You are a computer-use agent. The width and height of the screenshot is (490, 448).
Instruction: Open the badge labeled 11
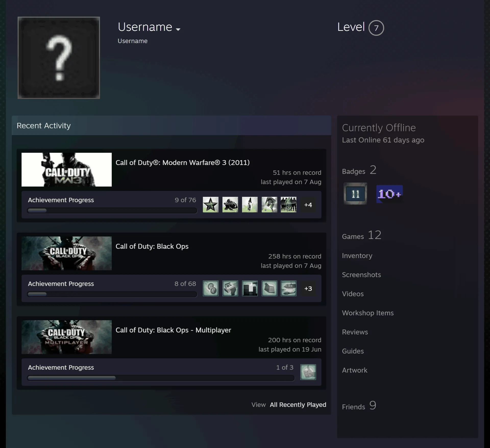355,194
